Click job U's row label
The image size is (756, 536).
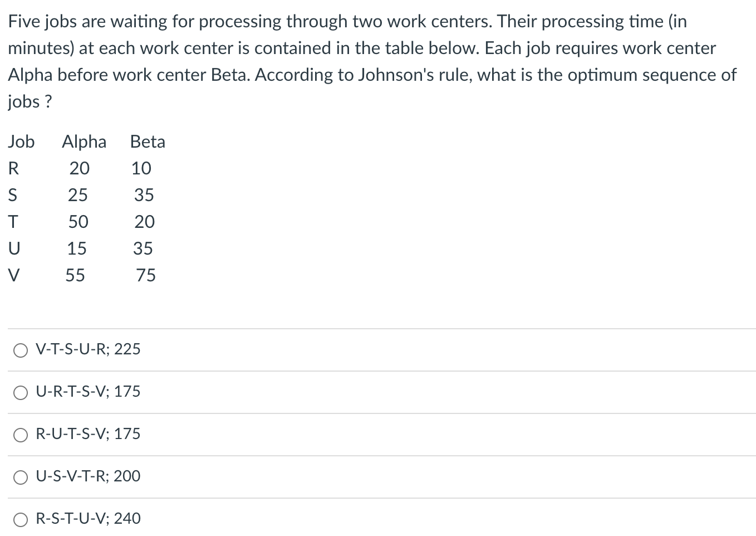pos(14,248)
